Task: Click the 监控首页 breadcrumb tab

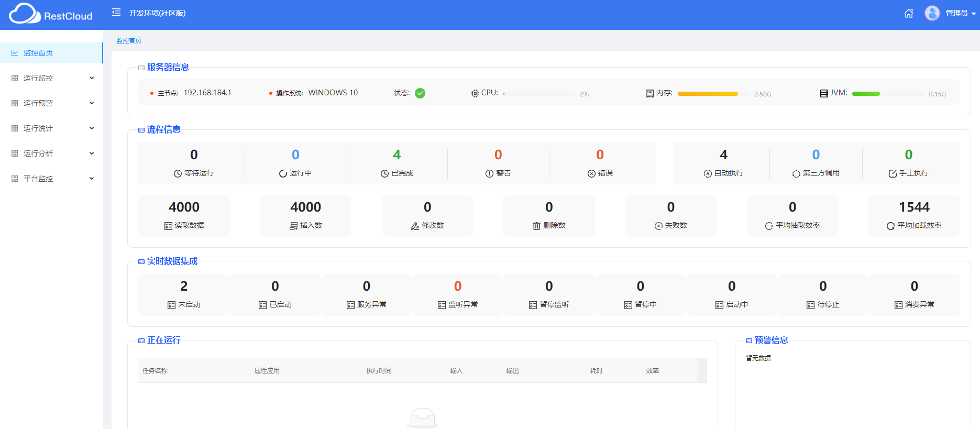Action: pyautogui.click(x=129, y=40)
